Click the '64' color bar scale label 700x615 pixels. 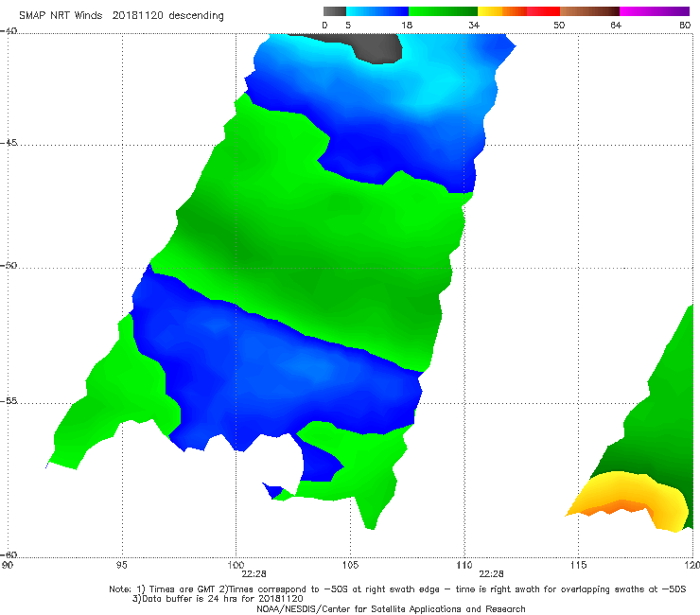point(616,25)
